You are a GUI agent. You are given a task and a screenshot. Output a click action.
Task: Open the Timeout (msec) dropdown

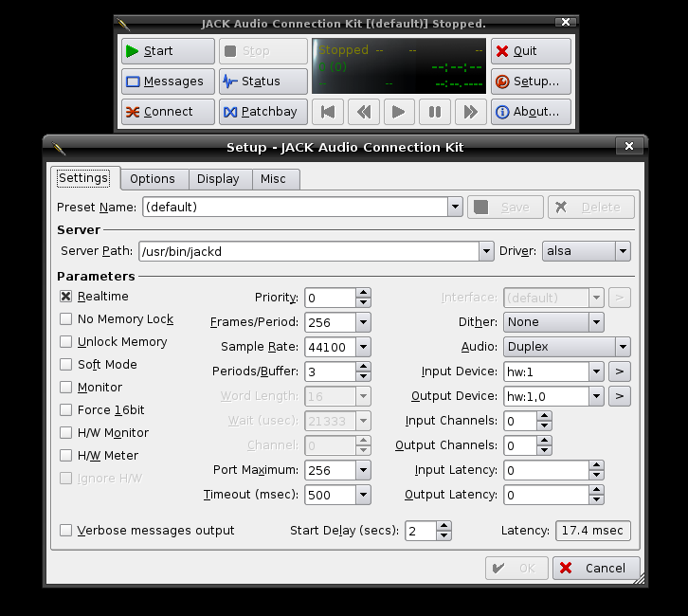tap(363, 495)
